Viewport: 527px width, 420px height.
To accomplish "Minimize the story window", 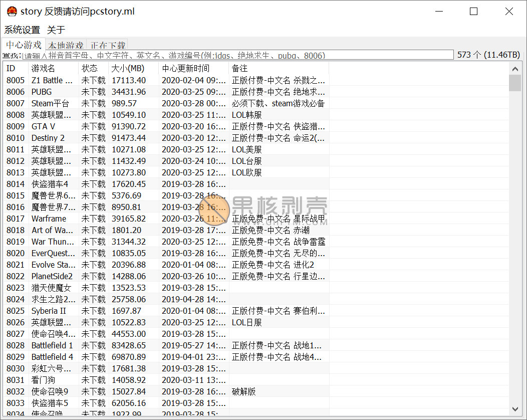I will [x=439, y=11].
